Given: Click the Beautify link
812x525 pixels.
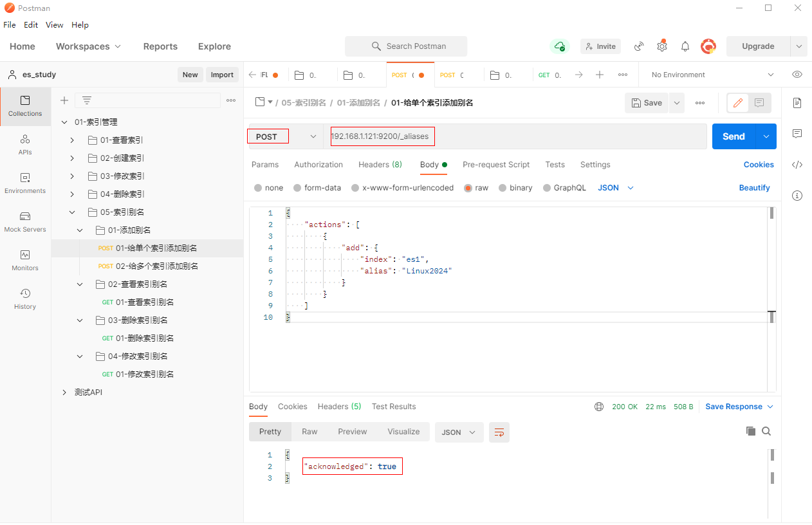Looking at the screenshot, I should coord(754,188).
